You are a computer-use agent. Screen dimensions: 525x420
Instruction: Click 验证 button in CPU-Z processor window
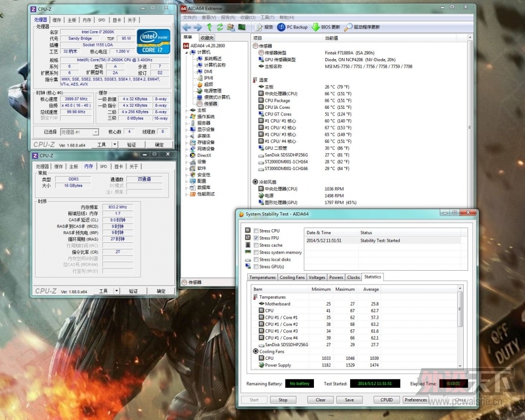[132, 145]
